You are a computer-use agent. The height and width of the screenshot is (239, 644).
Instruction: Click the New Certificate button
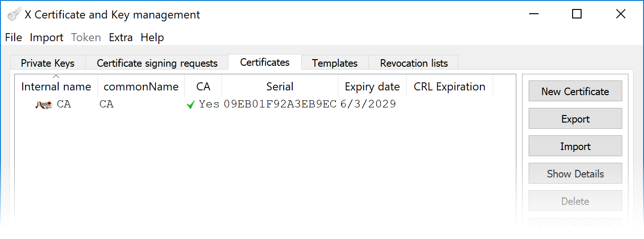pyautogui.click(x=575, y=91)
